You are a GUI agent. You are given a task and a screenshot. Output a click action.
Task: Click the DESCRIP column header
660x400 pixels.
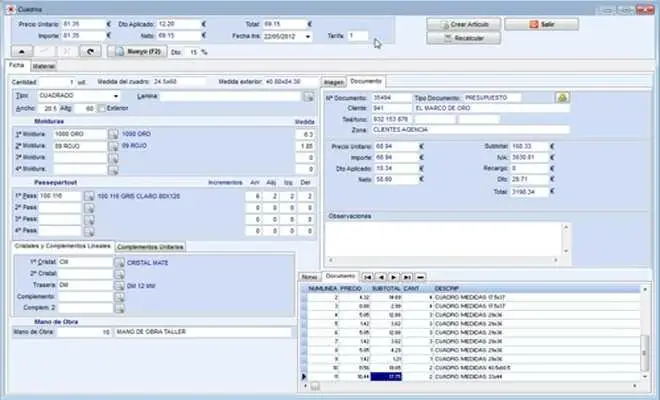tap(447, 289)
